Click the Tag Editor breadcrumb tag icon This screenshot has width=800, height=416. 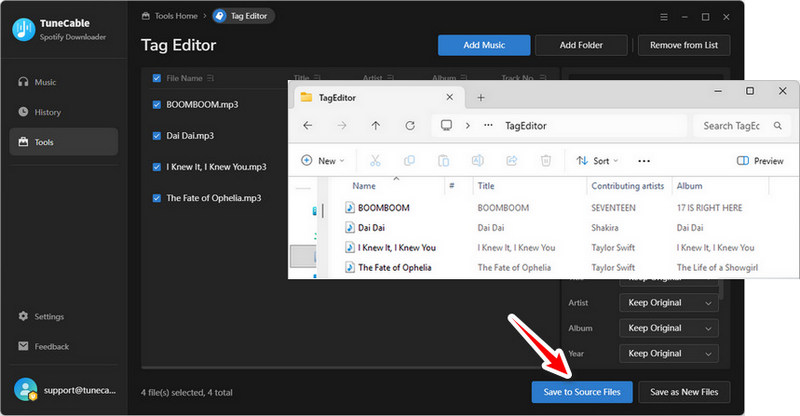pyautogui.click(x=220, y=16)
